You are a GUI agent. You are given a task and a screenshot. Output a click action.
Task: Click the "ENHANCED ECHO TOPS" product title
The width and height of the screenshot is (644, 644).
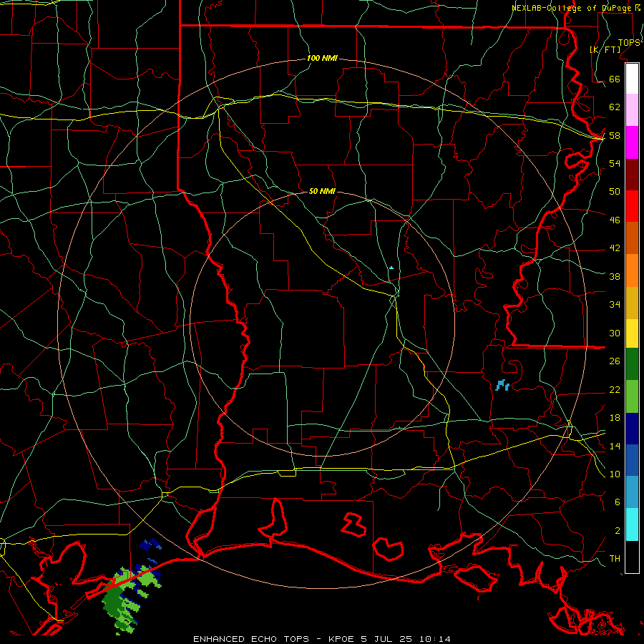coord(251,639)
